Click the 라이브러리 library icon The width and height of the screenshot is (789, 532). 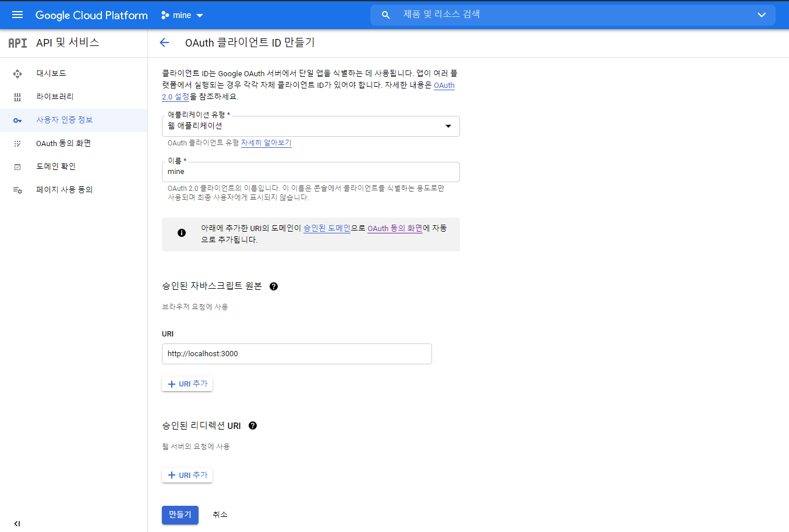pyautogui.click(x=17, y=97)
